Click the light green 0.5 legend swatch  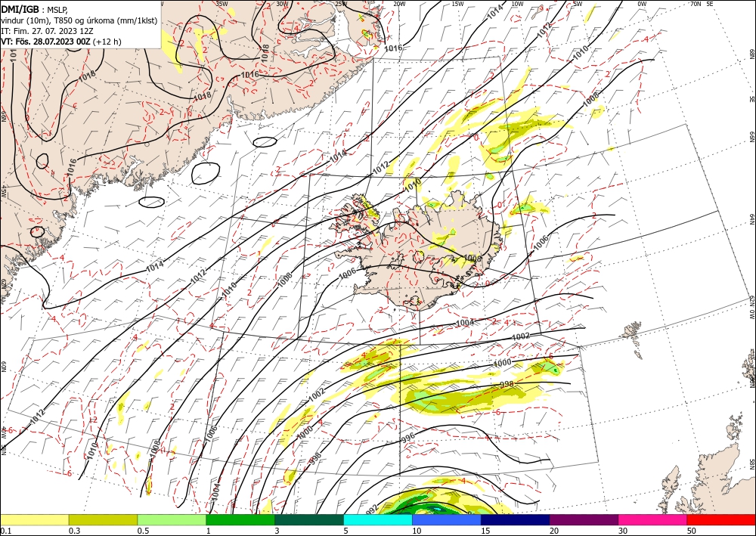[172, 519]
